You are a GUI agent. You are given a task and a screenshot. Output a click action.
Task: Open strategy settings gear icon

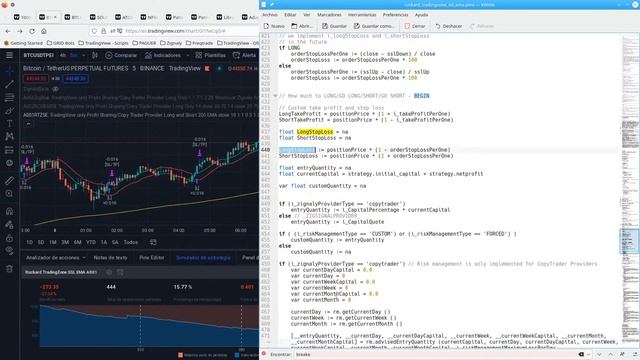pyautogui.click(x=109, y=272)
